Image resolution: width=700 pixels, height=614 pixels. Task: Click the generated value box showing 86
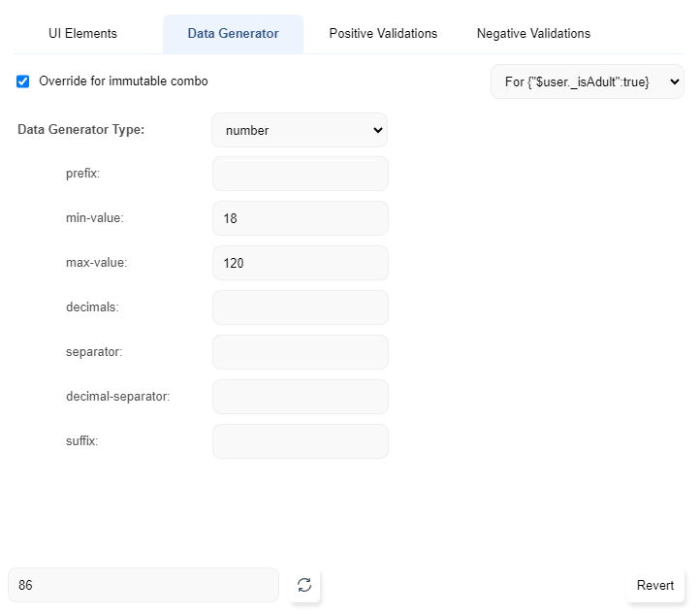click(143, 585)
